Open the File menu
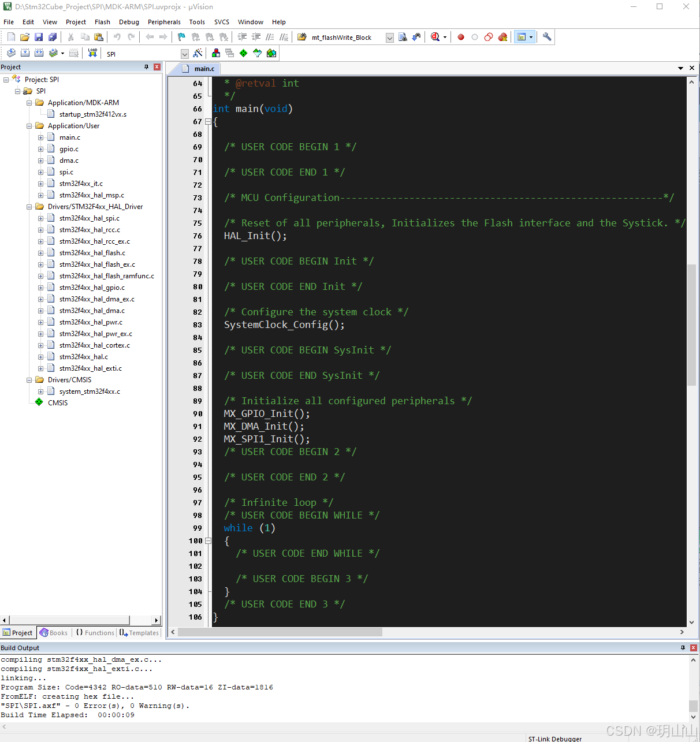The height and width of the screenshot is (742, 700). [x=9, y=22]
